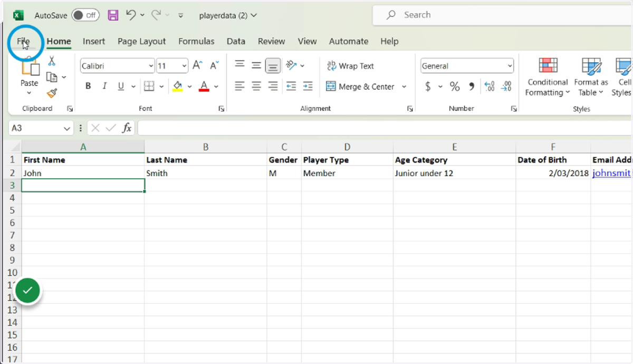The image size is (633, 364).
Task: Switch to the Review tab
Action: coord(271,41)
